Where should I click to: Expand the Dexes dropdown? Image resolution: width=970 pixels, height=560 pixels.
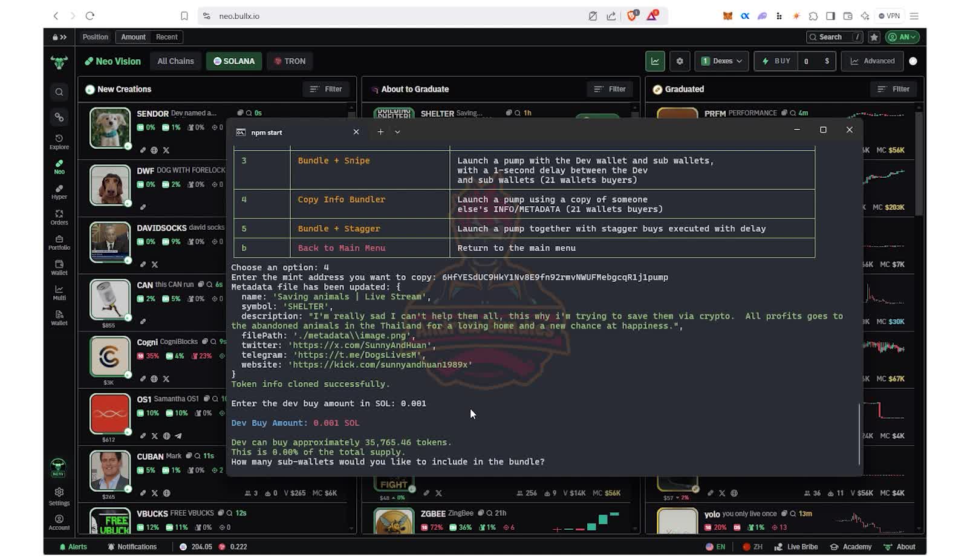[721, 60]
